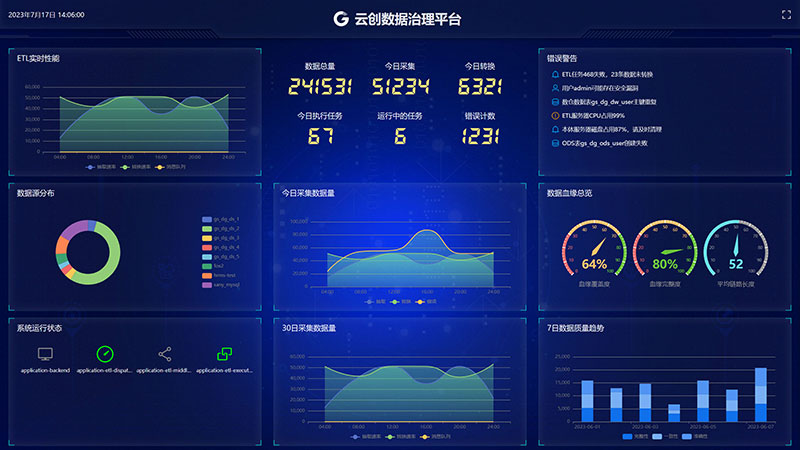Click the application-backend monitor icon
800x450 pixels.
coord(45,354)
